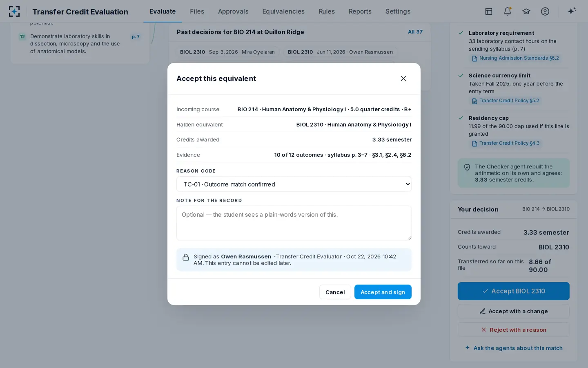This screenshot has height=368, width=588.
Task: Click Reject with a reason
Action: (514, 330)
